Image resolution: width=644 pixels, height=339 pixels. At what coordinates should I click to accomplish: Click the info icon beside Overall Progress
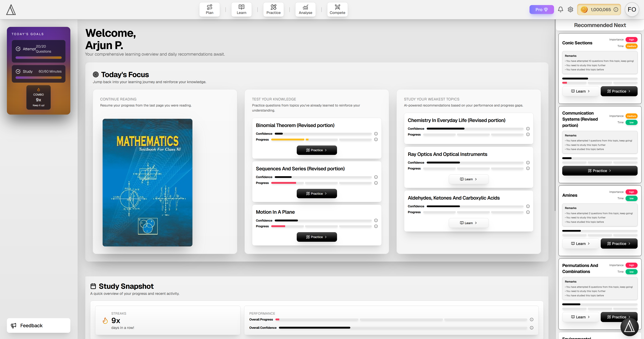531,320
